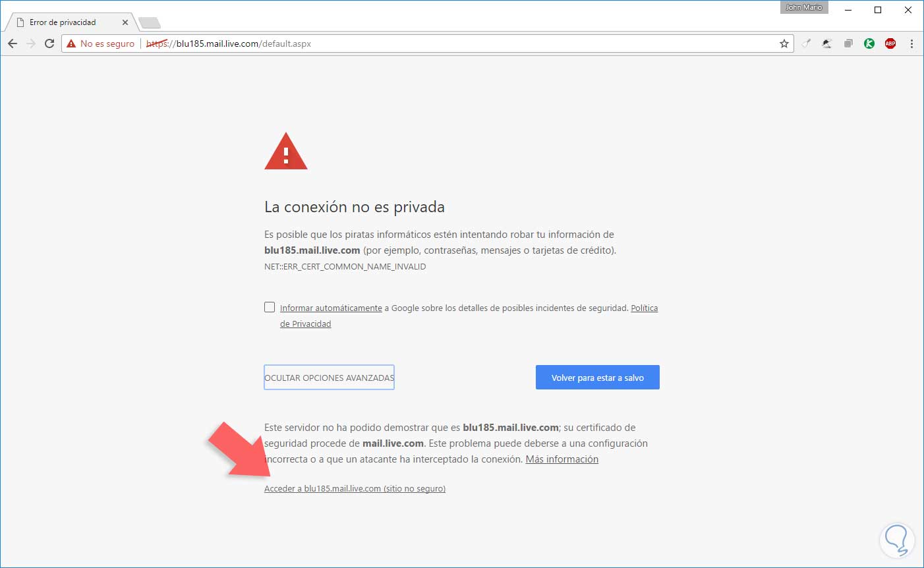Open the 'No es seguro' site security info
Screen dimensions: 924x568
tap(100, 43)
